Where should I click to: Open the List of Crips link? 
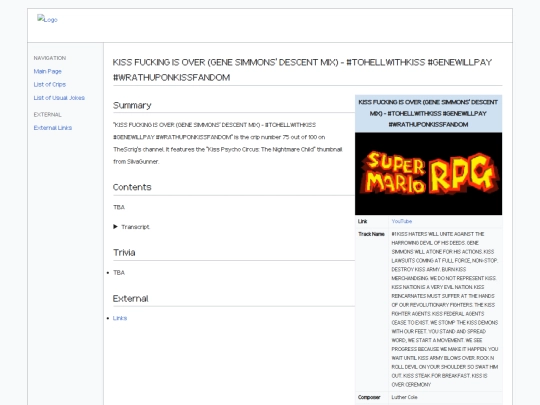[x=50, y=84]
